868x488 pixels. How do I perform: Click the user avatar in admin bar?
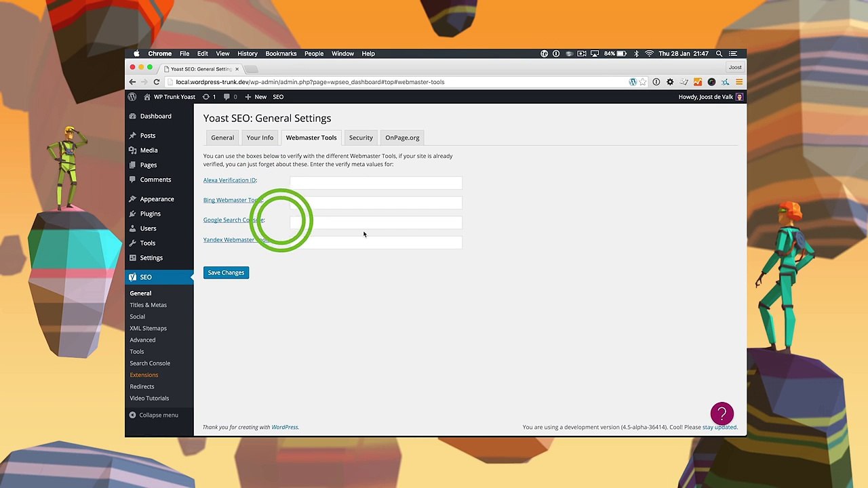(x=740, y=97)
